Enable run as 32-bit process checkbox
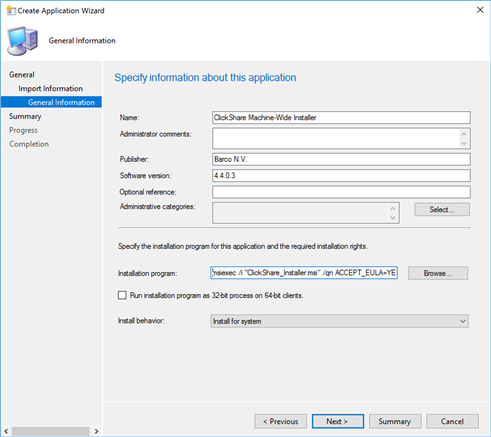 coord(122,295)
